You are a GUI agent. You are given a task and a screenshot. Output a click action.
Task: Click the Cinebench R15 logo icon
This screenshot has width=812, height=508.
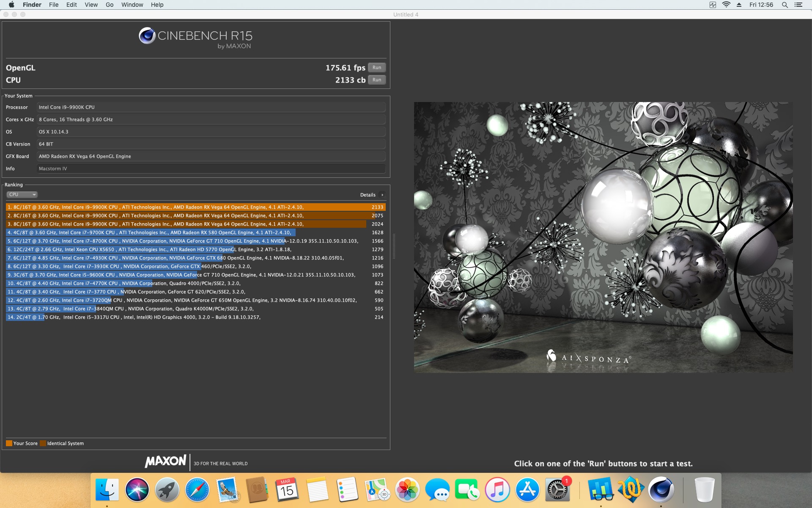point(147,36)
